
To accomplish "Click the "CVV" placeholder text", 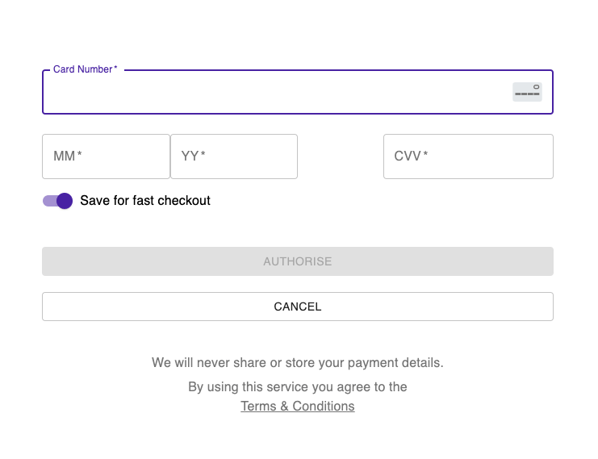I will (x=407, y=156).
